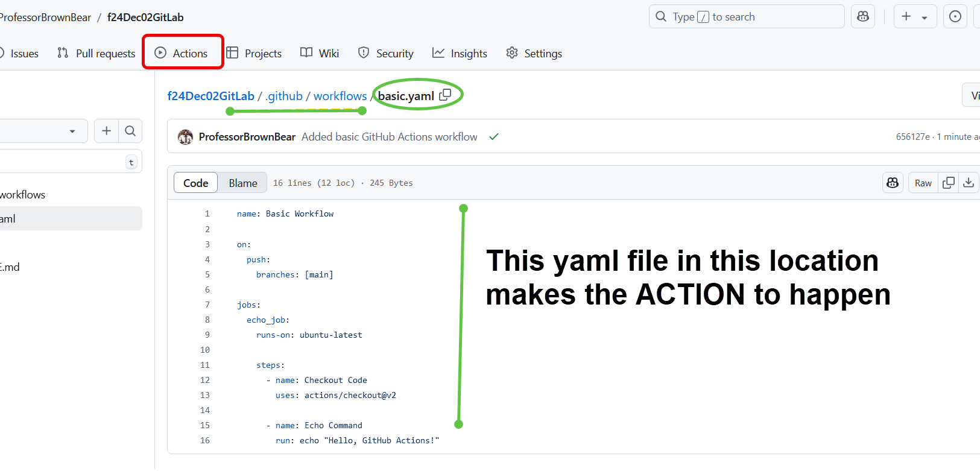Click Copilot icon in file toolbar
980x471 pixels.
[893, 183]
